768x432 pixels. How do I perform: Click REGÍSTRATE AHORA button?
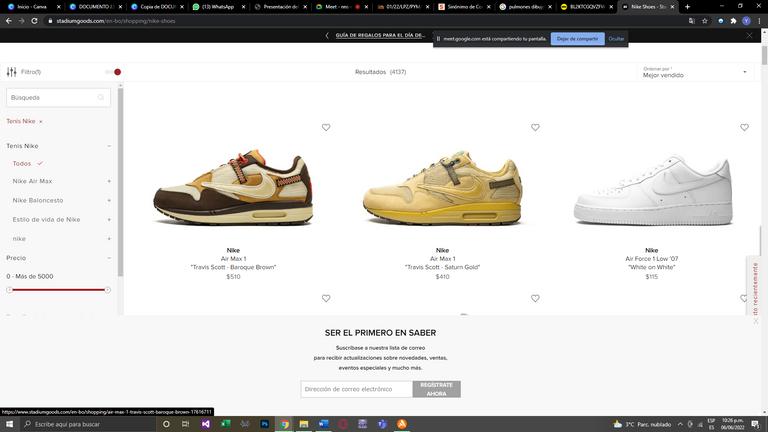[x=436, y=389]
